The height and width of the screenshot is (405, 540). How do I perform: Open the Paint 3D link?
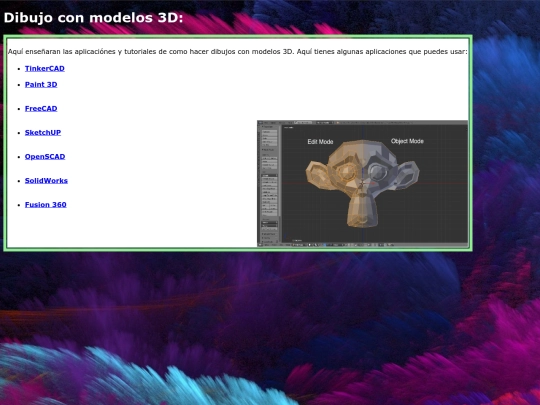(x=41, y=85)
